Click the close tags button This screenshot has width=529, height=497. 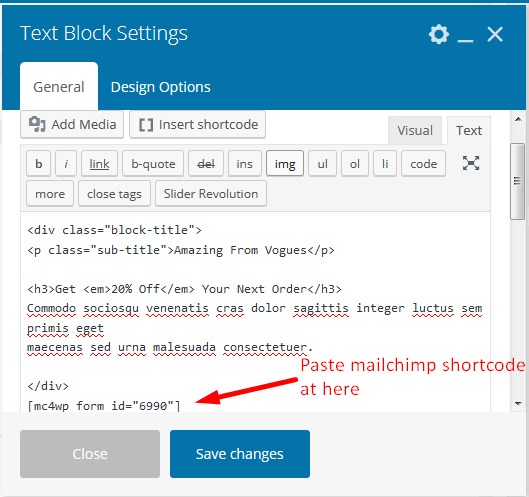(114, 194)
